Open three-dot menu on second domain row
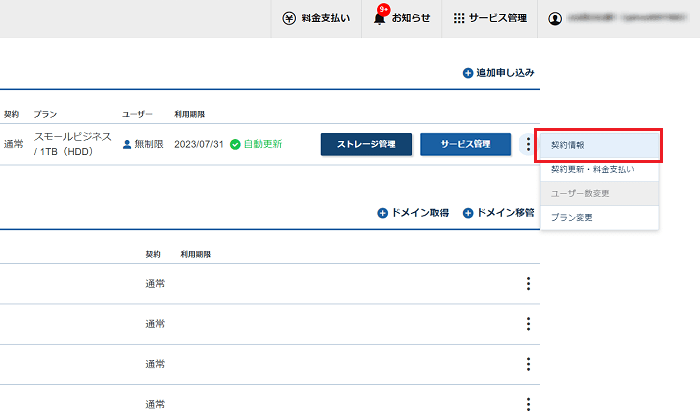This screenshot has height=418, width=700. pyautogui.click(x=528, y=324)
